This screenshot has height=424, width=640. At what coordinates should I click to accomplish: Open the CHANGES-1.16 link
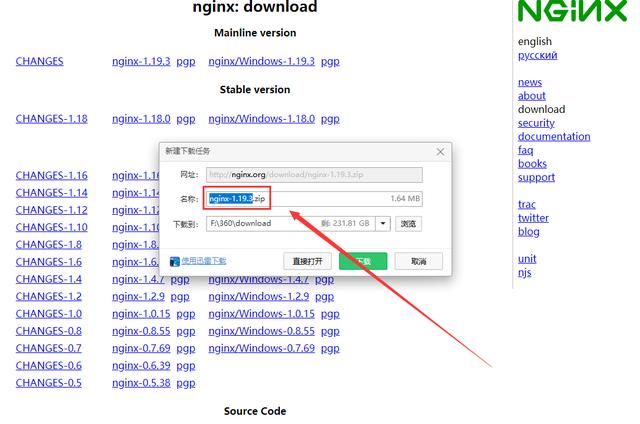(x=51, y=175)
